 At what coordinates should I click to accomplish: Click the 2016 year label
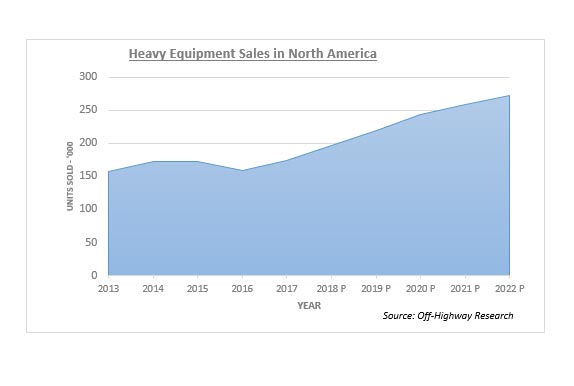pyautogui.click(x=242, y=289)
